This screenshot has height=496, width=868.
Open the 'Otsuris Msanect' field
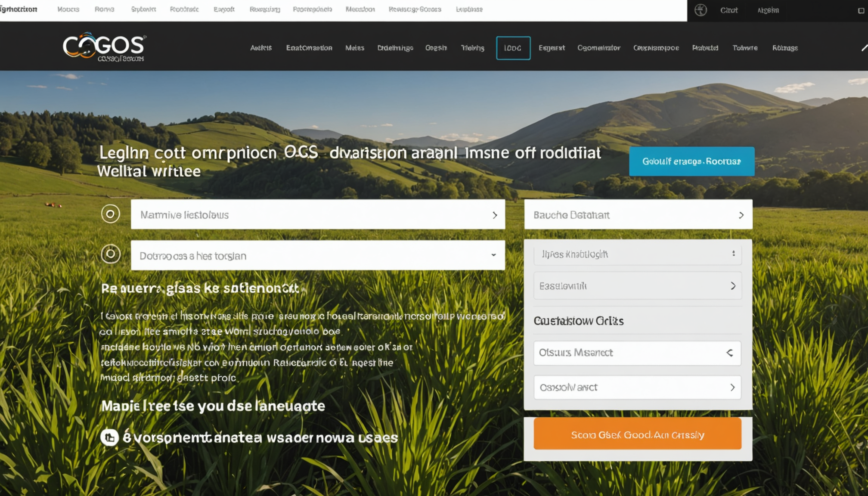637,353
